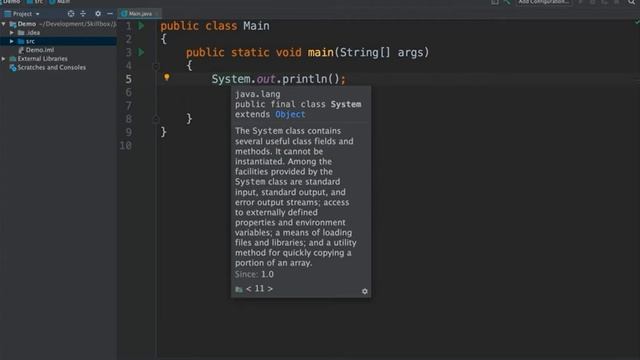Click the locate/scroll-from-source target icon in Project panel
This screenshot has height=360, width=640.
(71, 13)
